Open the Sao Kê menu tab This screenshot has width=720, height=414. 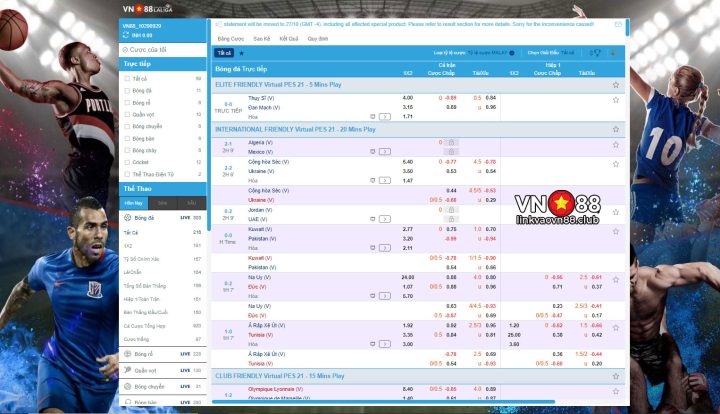[262, 39]
